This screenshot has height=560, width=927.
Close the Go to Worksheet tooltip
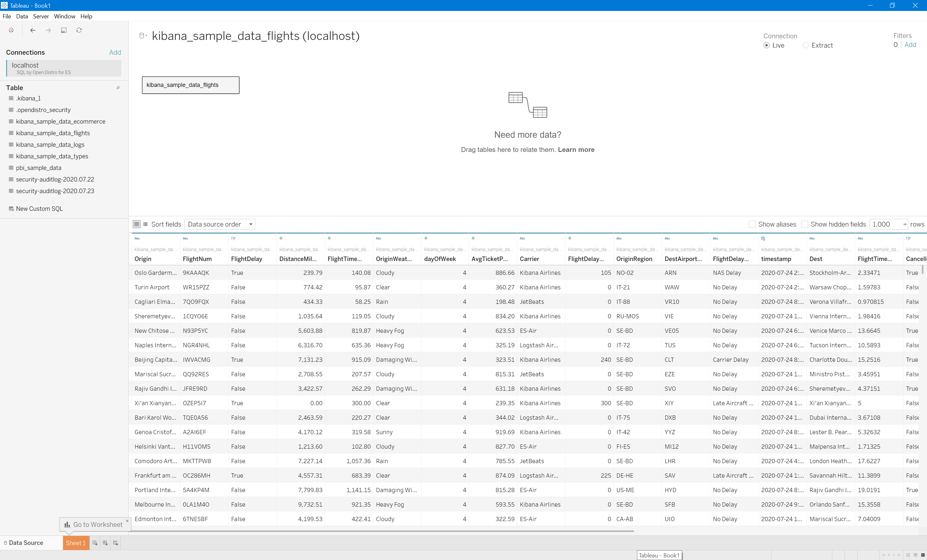pos(127,520)
